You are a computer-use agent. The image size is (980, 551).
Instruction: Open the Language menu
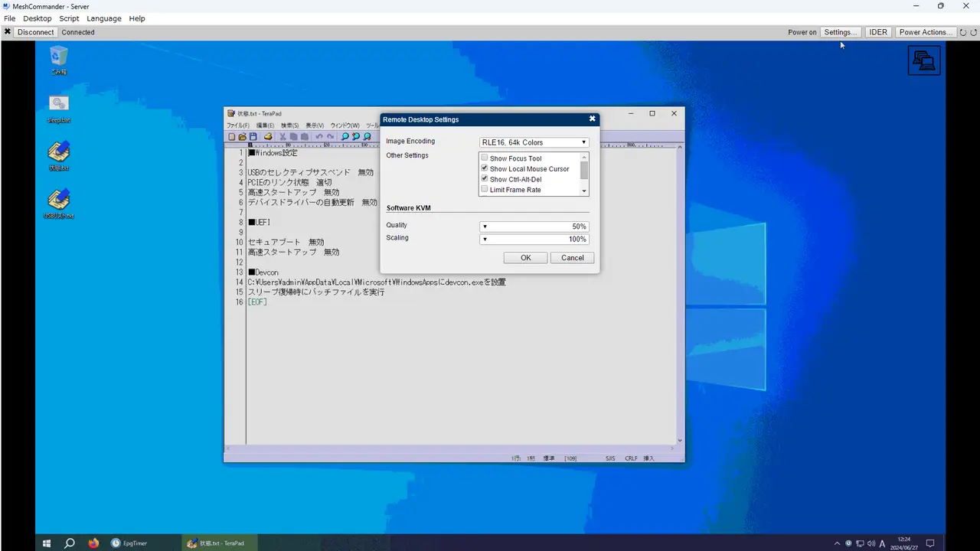[104, 18]
